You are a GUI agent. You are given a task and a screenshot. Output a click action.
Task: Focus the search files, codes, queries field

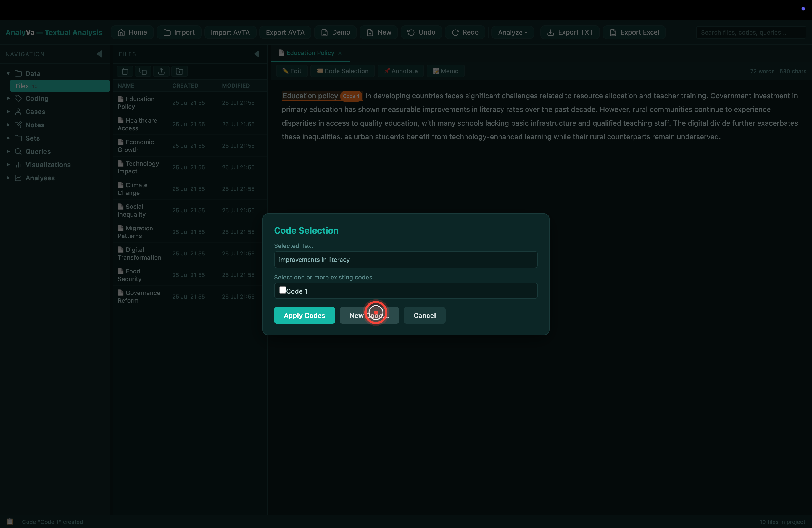pos(751,32)
